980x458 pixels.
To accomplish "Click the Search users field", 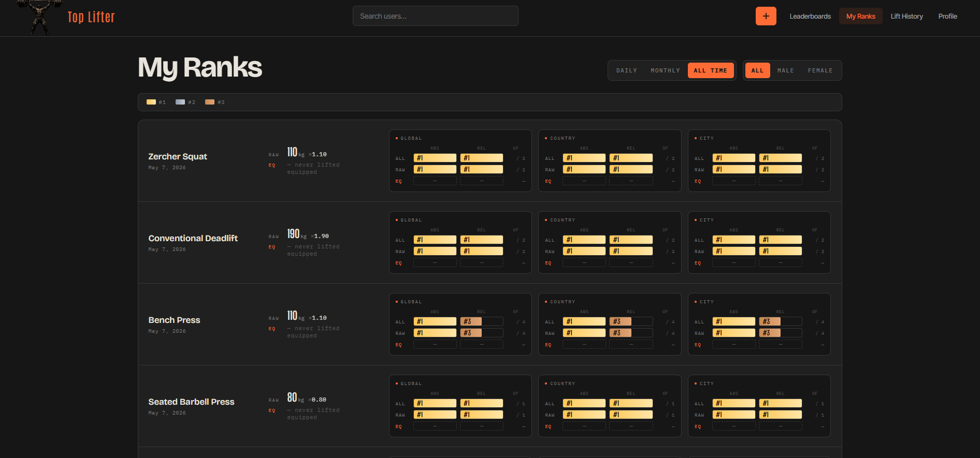I will [435, 16].
